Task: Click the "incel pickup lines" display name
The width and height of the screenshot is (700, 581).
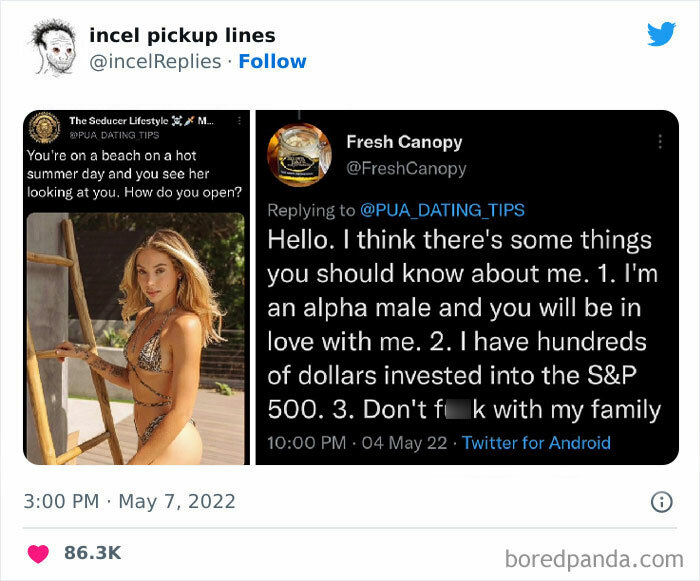Action: (x=181, y=35)
